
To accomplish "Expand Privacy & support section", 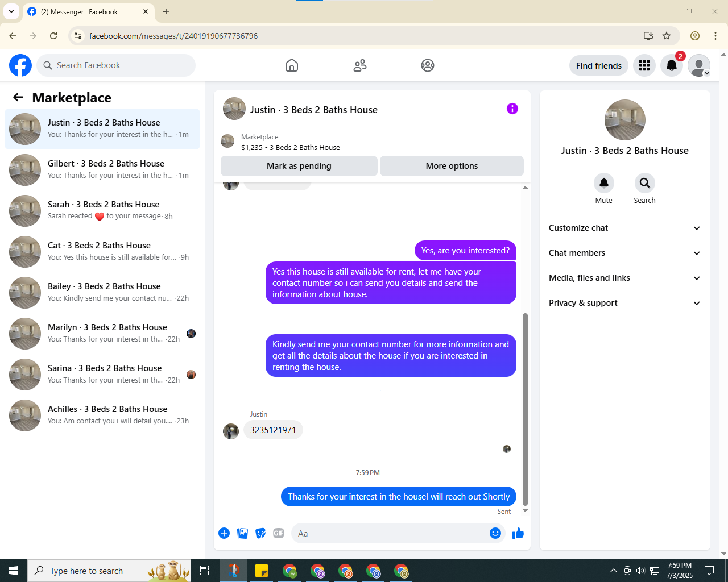I will [x=625, y=303].
